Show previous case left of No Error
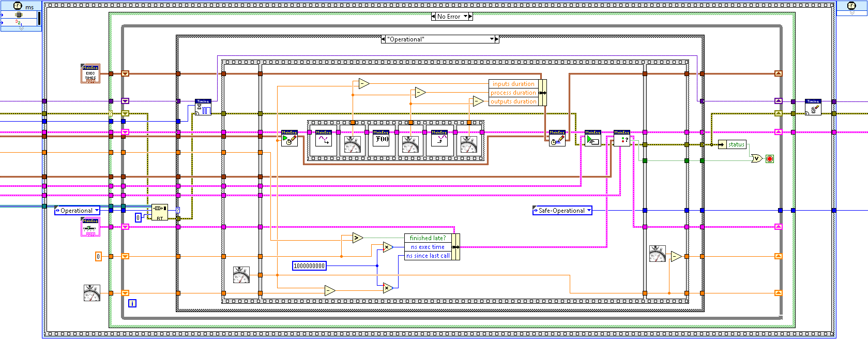 (x=433, y=17)
